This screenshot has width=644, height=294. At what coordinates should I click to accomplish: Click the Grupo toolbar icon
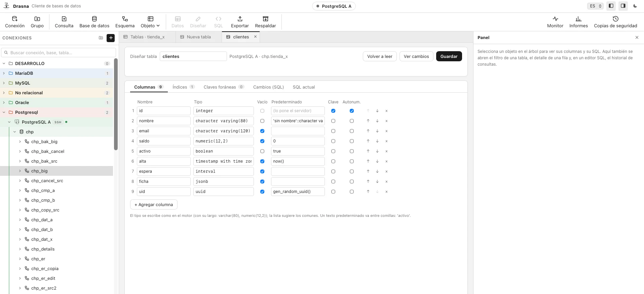[x=37, y=22]
